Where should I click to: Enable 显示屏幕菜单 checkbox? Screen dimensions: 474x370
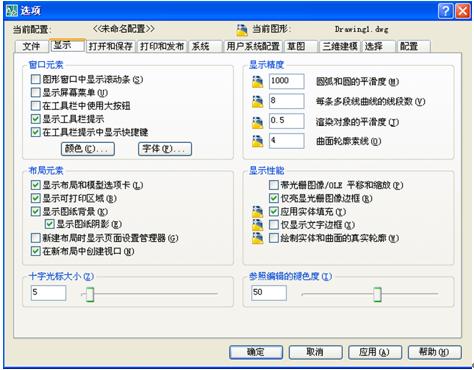pyautogui.click(x=35, y=92)
